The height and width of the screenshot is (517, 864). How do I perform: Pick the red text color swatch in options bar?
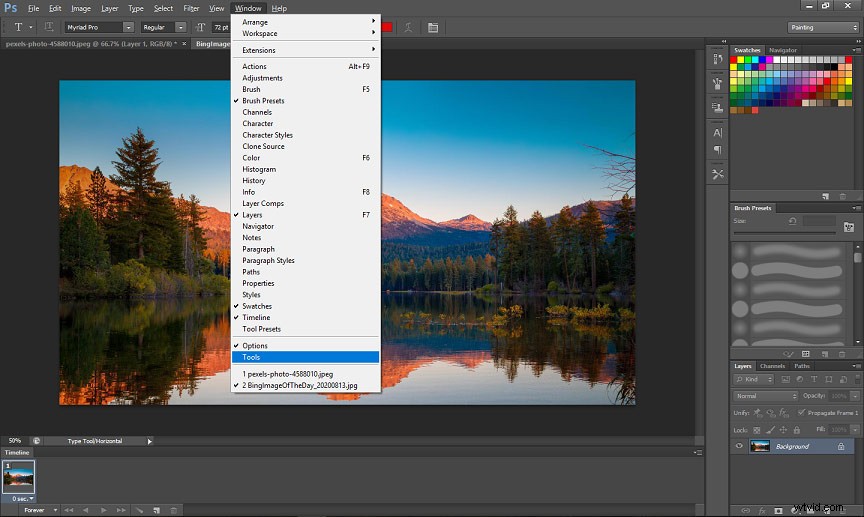point(387,27)
